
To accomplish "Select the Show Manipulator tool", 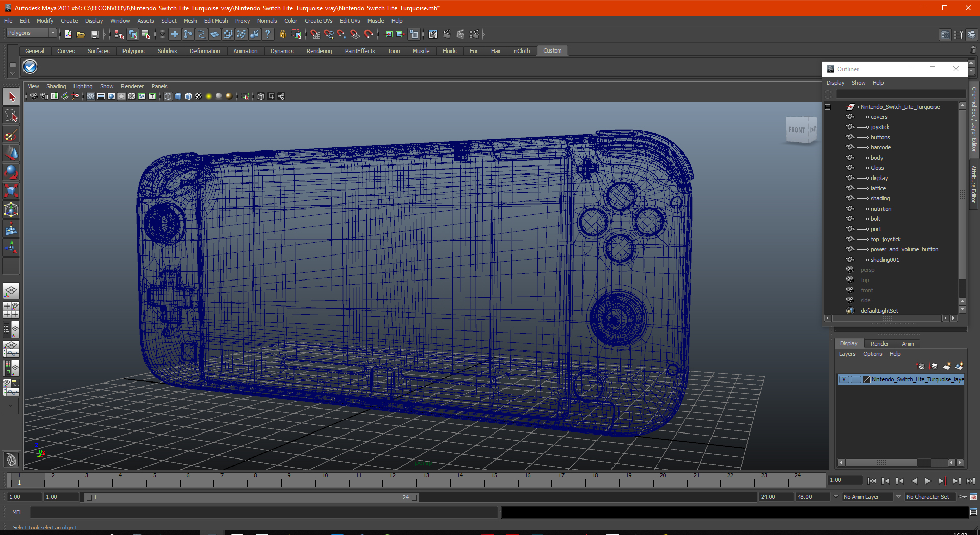I will tap(11, 248).
